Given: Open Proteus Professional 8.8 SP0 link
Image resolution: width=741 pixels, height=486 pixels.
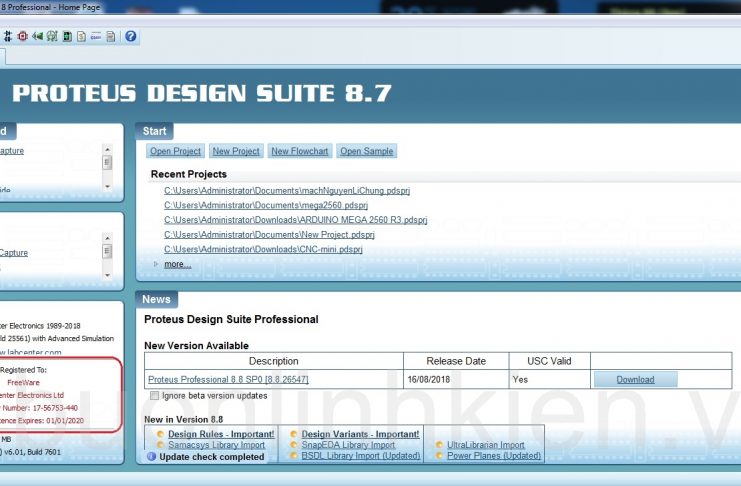Looking at the screenshot, I should (228, 380).
